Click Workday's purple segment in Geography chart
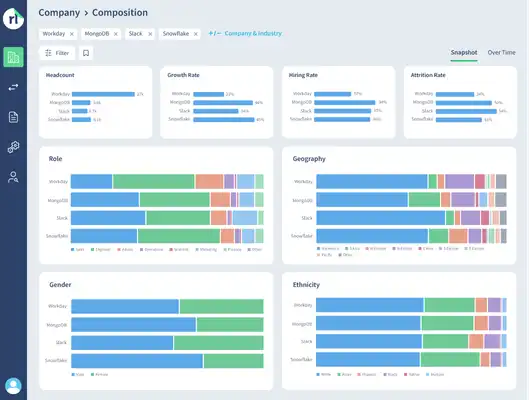The height and width of the screenshot is (400, 529). click(x=460, y=181)
